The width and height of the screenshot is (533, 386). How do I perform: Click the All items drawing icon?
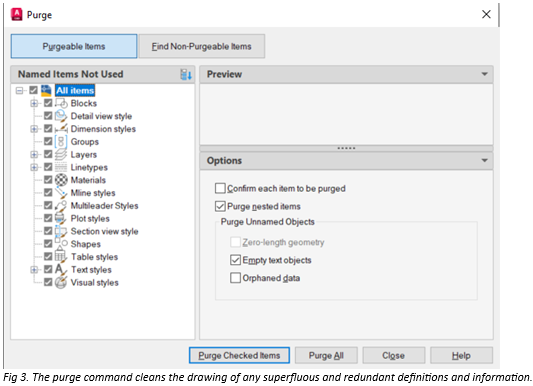46,90
